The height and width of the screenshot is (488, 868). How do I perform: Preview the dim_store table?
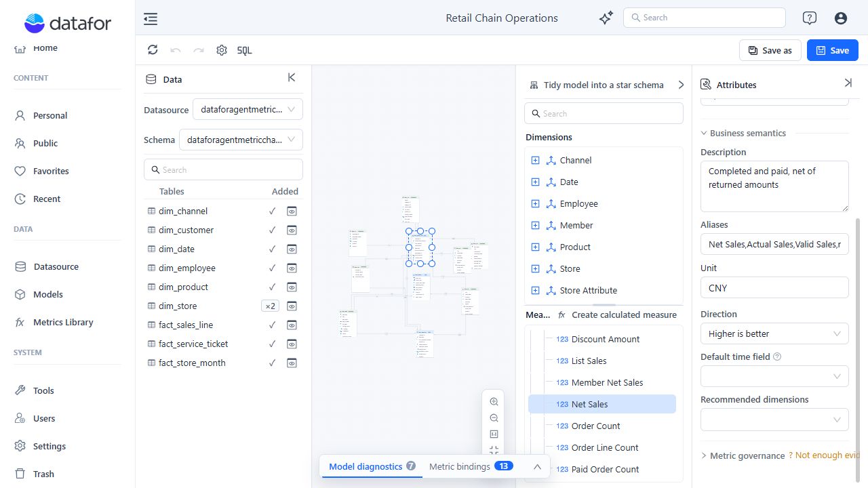(x=292, y=306)
